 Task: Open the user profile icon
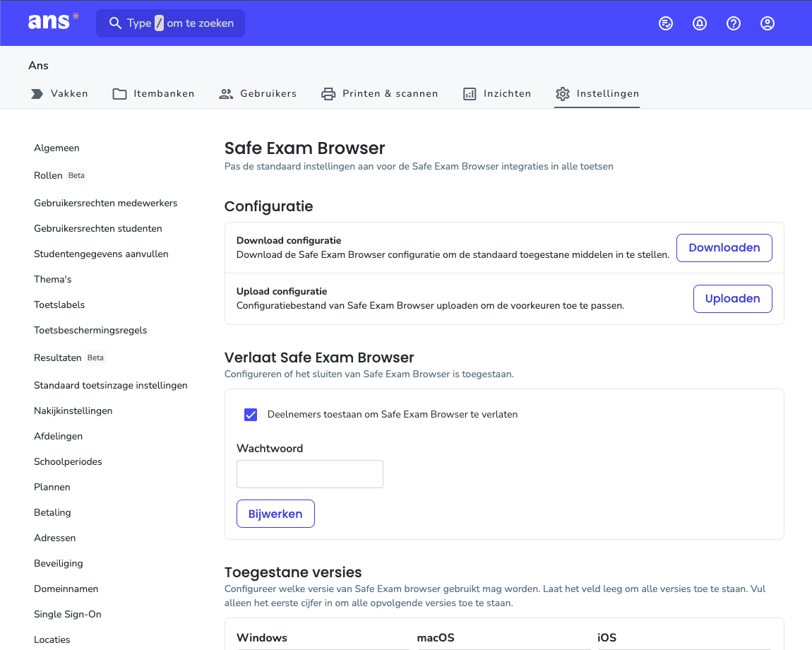[x=768, y=23]
